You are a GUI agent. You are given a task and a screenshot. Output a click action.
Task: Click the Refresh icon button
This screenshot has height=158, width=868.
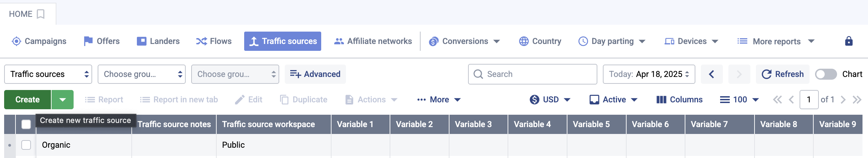pos(767,74)
